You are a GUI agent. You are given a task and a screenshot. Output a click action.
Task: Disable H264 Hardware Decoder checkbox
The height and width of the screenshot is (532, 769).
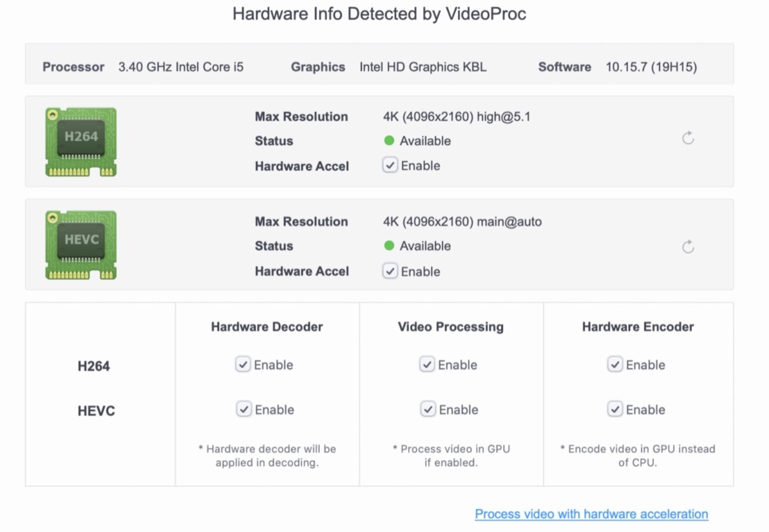tap(244, 365)
